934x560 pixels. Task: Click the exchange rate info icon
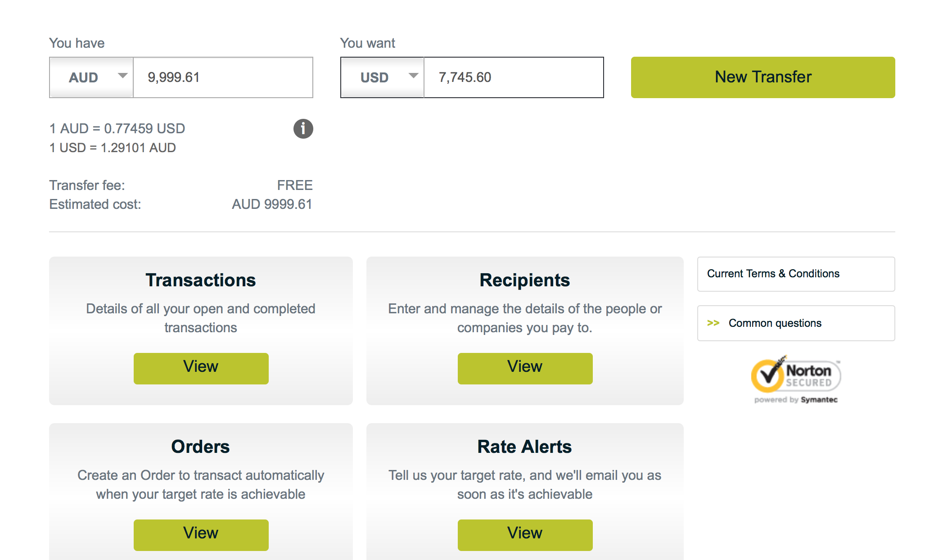coord(303,129)
